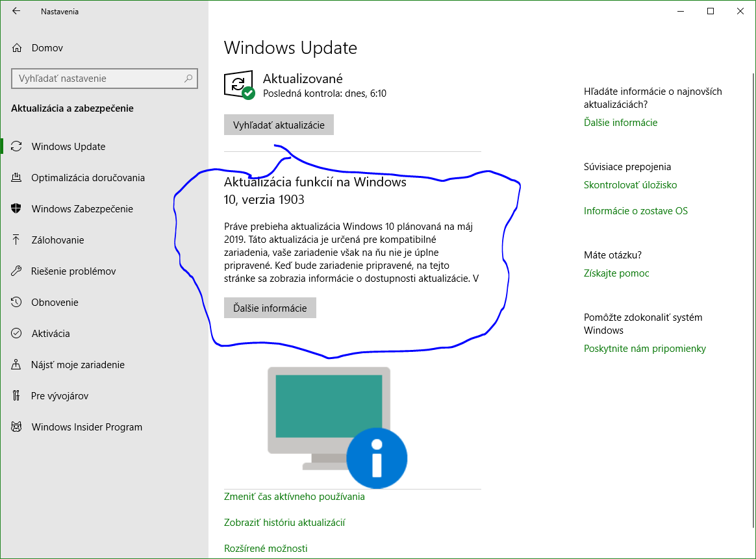The height and width of the screenshot is (559, 756).
Task: Go to Windows Zabezpečenie section
Action: point(105,208)
